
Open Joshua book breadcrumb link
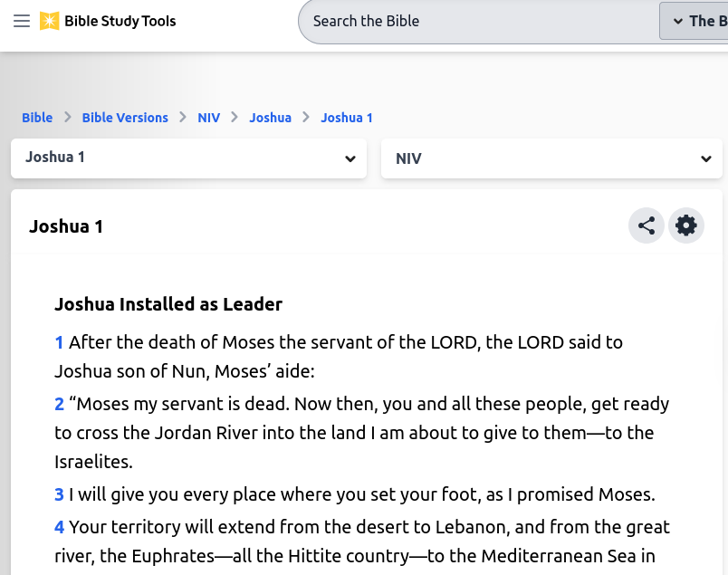pos(270,118)
